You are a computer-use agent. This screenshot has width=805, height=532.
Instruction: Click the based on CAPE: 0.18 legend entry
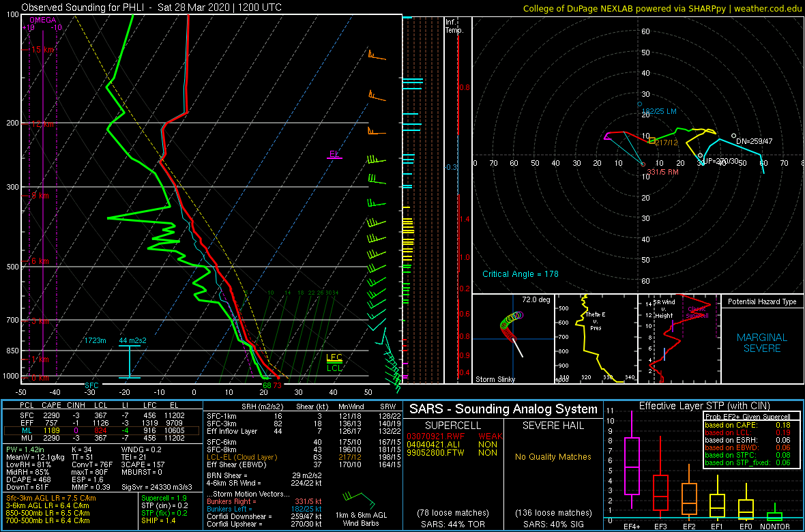(746, 425)
